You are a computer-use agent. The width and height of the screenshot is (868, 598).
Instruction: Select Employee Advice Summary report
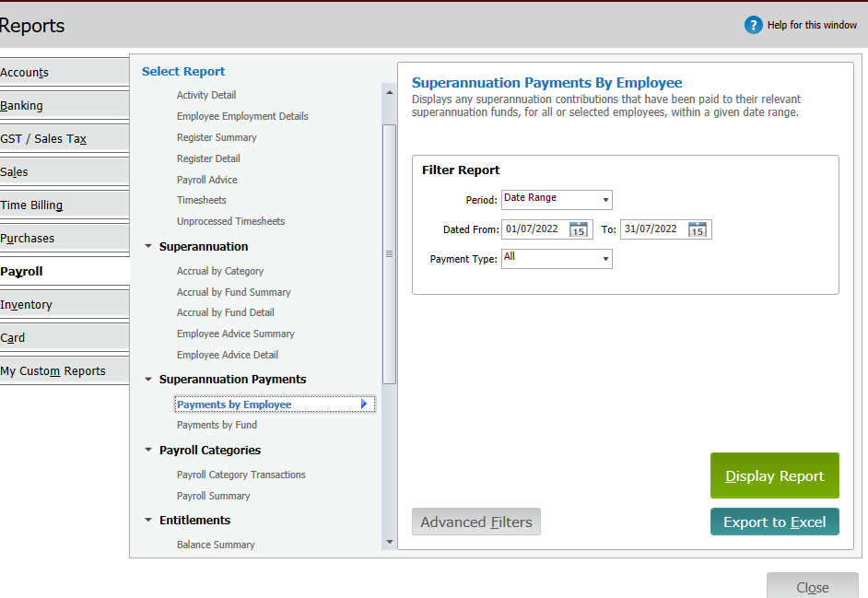coord(235,334)
